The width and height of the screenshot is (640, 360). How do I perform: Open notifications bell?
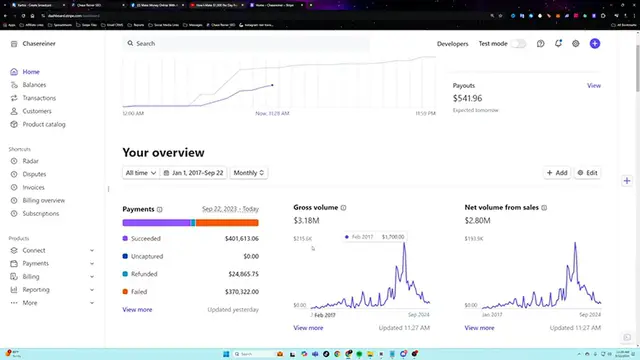558,43
